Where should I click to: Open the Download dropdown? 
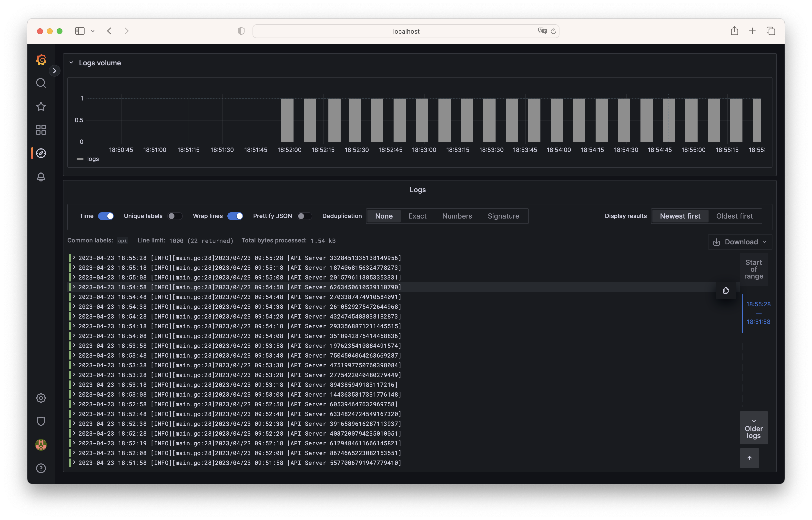point(740,242)
